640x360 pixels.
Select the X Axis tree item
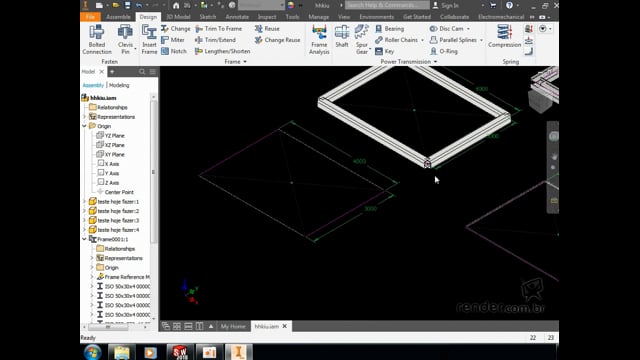click(108, 164)
